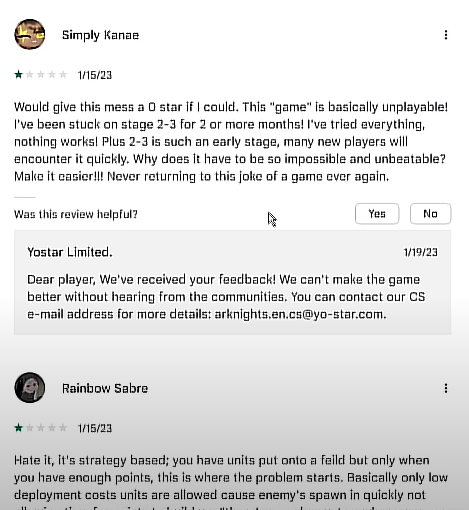
Task: Click Simply Kanae's review text about stage 2-3
Action: pos(231,142)
